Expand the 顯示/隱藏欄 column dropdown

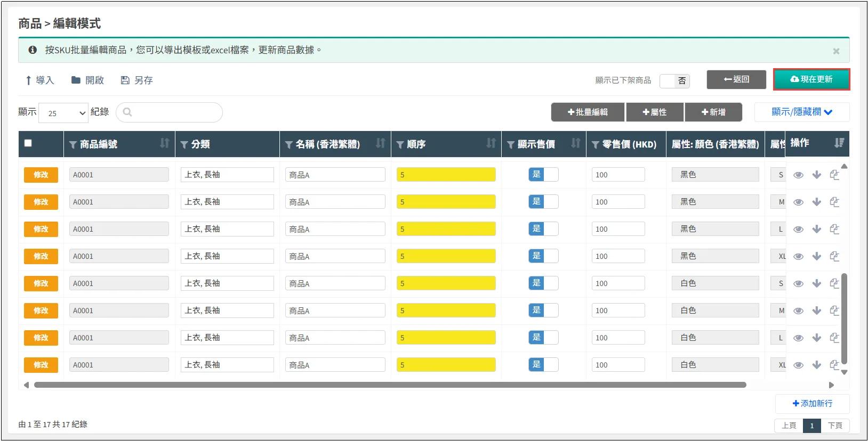coord(801,112)
